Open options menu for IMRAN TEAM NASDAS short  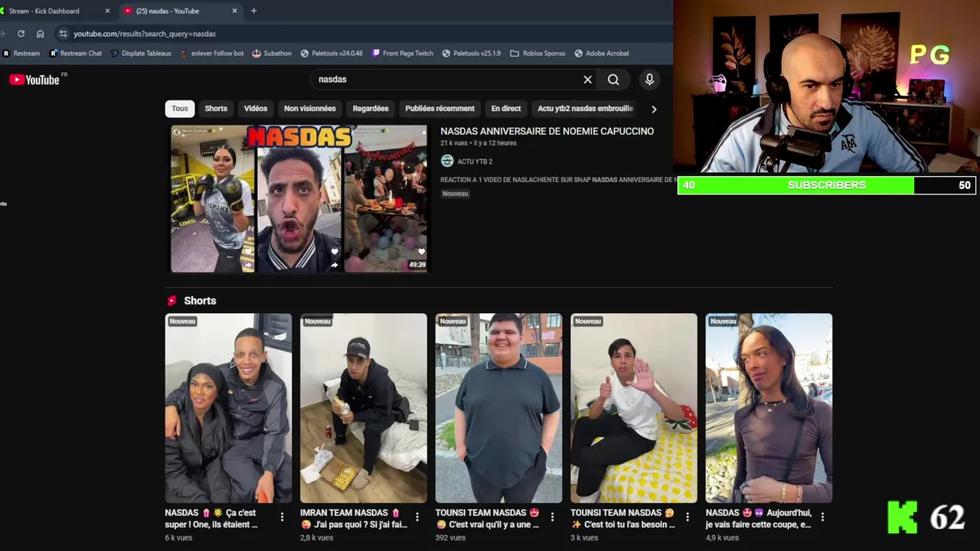pos(417,517)
